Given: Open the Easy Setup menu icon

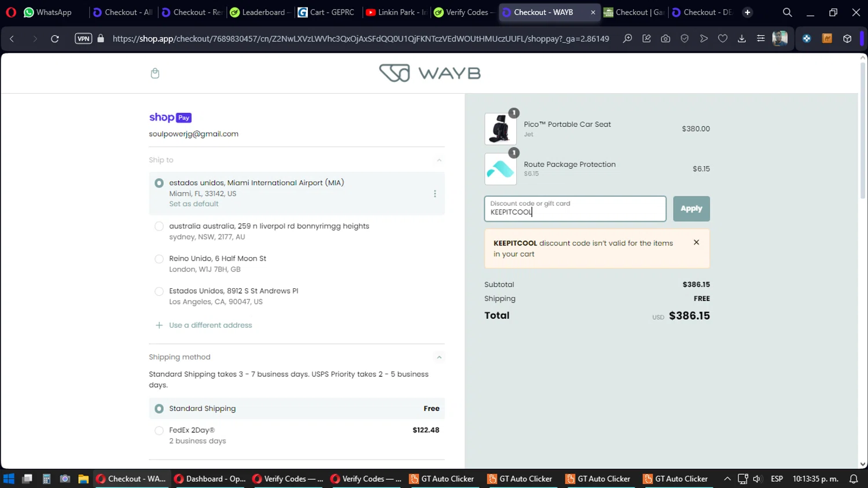Looking at the screenshot, I should [760, 39].
